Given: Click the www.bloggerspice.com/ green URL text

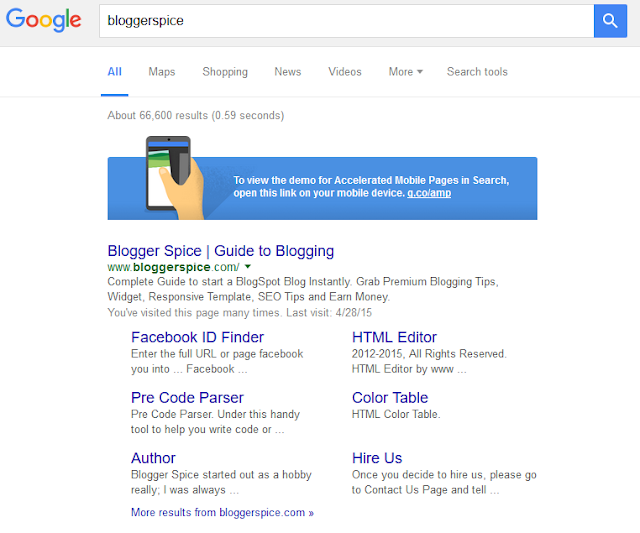Looking at the screenshot, I should coord(173,267).
